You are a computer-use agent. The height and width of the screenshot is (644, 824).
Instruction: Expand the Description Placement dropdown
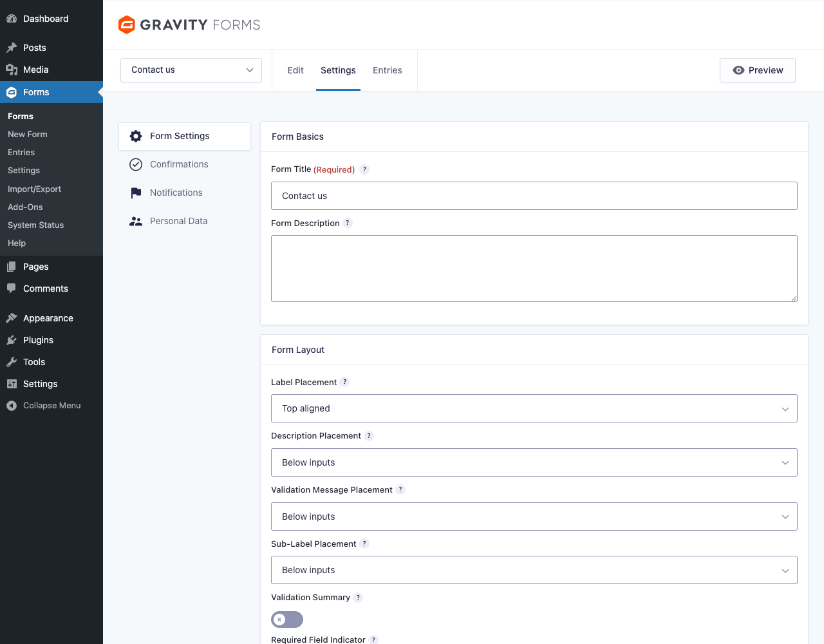point(534,462)
